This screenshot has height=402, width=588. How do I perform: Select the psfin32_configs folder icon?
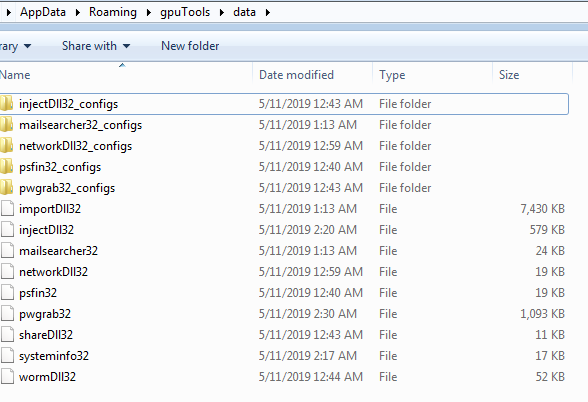[6, 167]
